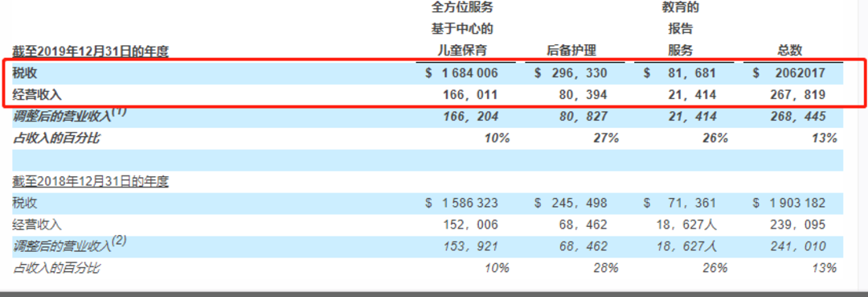The image size is (868, 297).
Task: Select the 调整后的营业收入(1) row label
Action: coord(70,115)
